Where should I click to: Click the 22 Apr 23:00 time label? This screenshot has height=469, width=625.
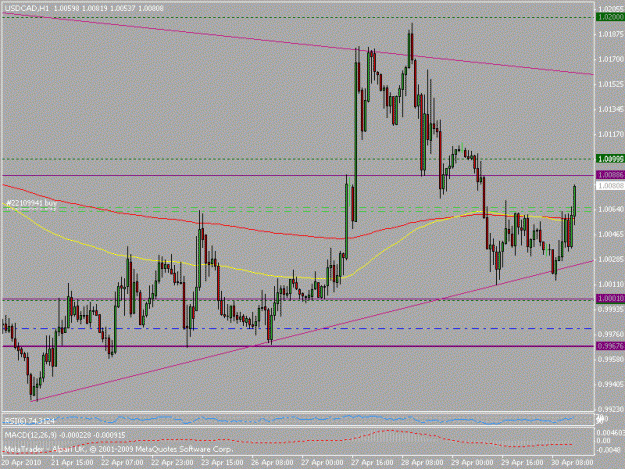tap(172, 462)
